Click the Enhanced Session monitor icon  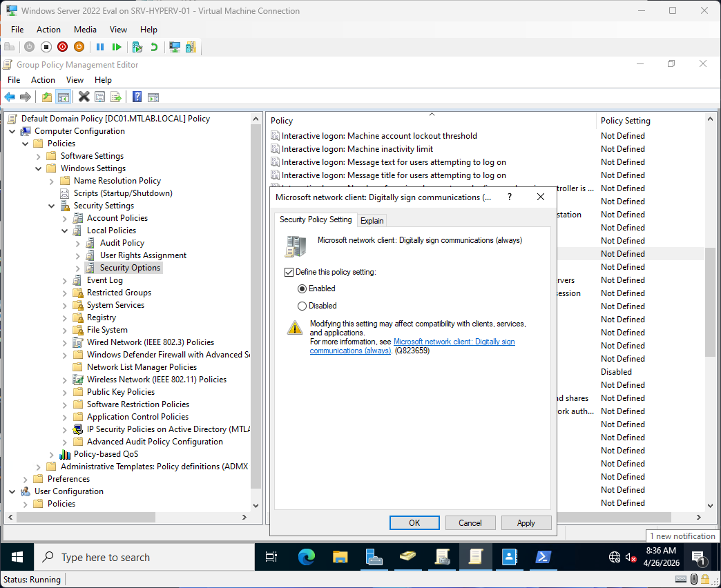click(175, 47)
